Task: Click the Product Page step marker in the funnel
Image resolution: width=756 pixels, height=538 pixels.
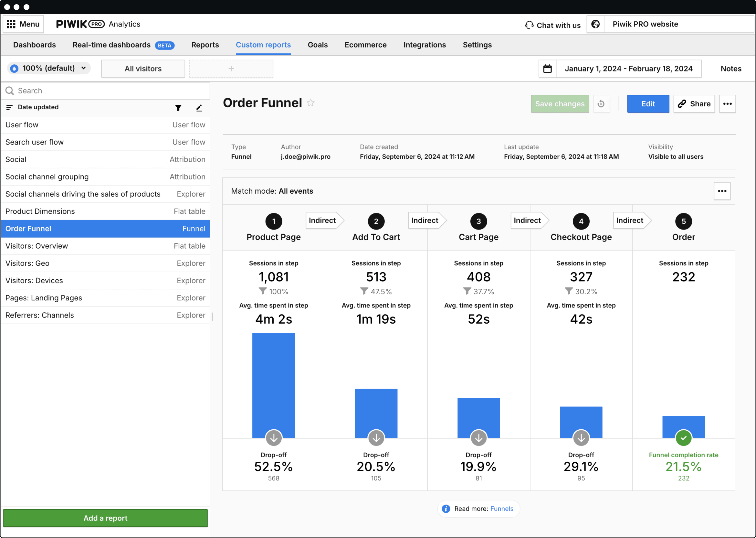Action: (x=273, y=221)
